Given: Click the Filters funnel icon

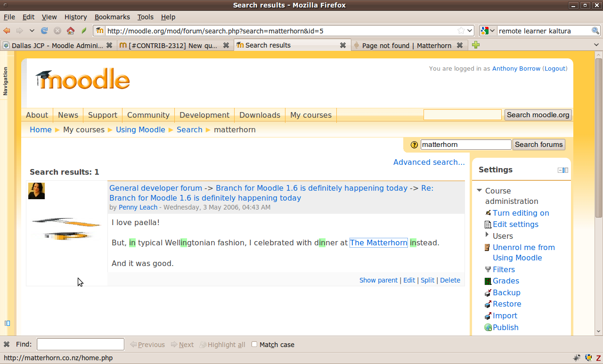Looking at the screenshot, I should 488,270.
